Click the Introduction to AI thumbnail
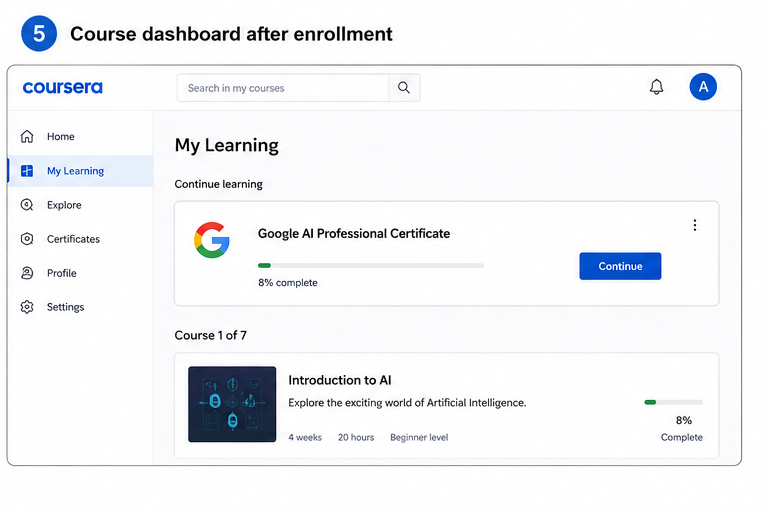 coord(232,404)
